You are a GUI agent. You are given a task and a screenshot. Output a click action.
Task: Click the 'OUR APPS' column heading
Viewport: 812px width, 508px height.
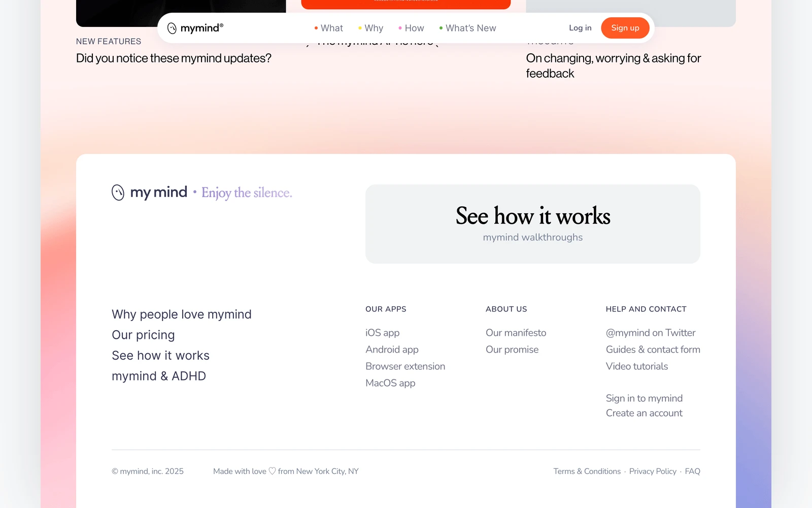click(x=386, y=309)
